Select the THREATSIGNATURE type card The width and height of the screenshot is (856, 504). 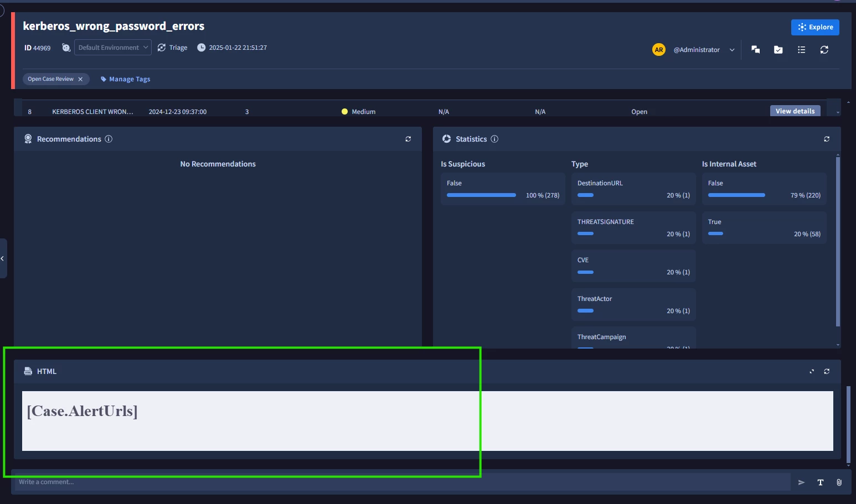point(633,228)
